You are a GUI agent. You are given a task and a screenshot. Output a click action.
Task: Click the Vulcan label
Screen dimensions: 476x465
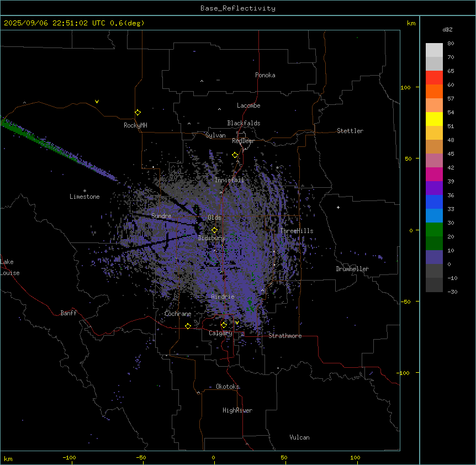click(299, 437)
